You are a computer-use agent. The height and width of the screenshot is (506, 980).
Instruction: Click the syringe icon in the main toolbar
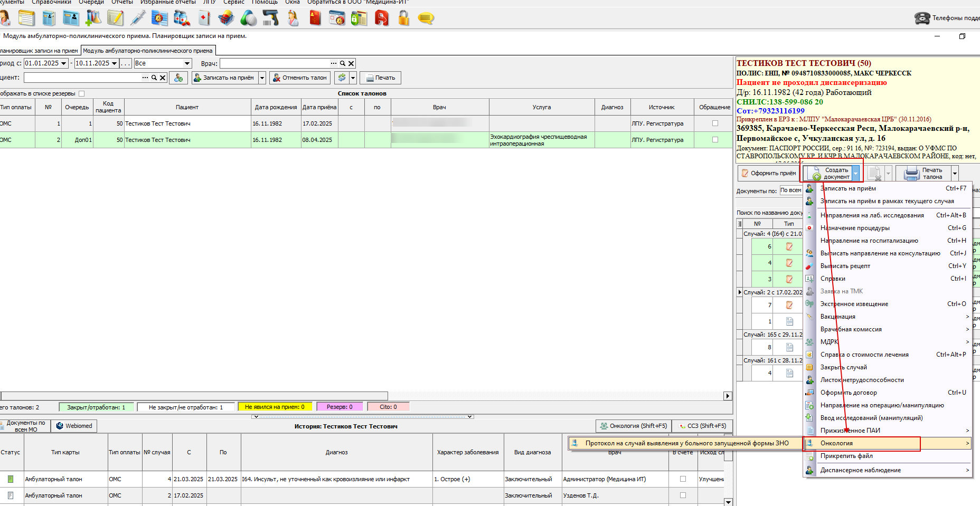click(138, 18)
